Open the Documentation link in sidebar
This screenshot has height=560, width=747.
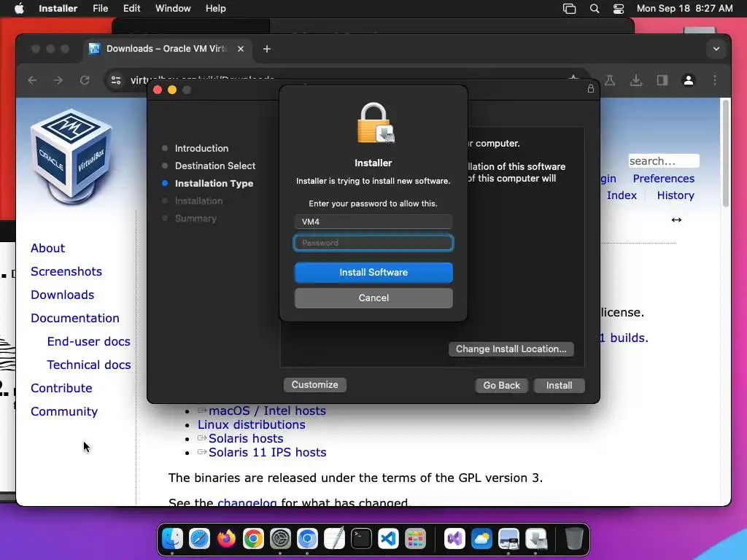[75, 318]
